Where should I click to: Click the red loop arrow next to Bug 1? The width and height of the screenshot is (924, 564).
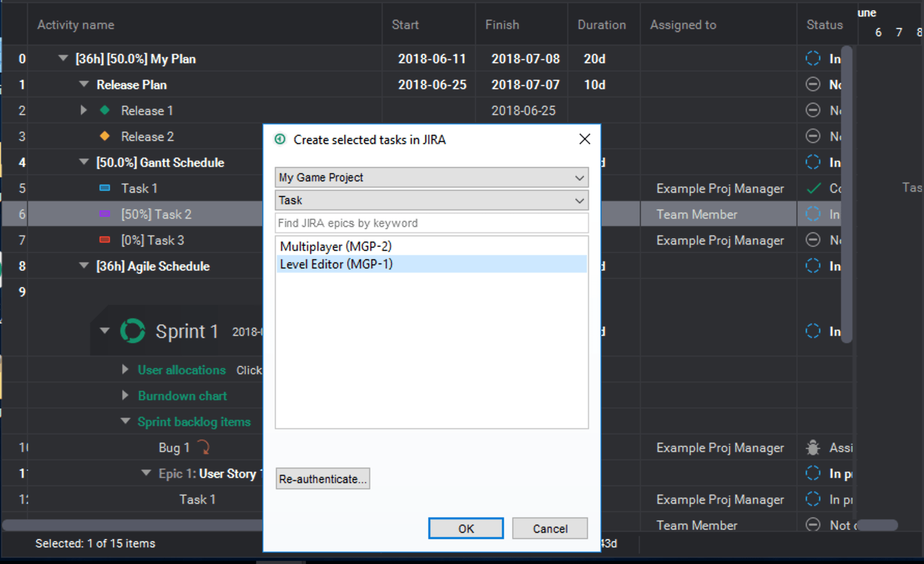204,447
